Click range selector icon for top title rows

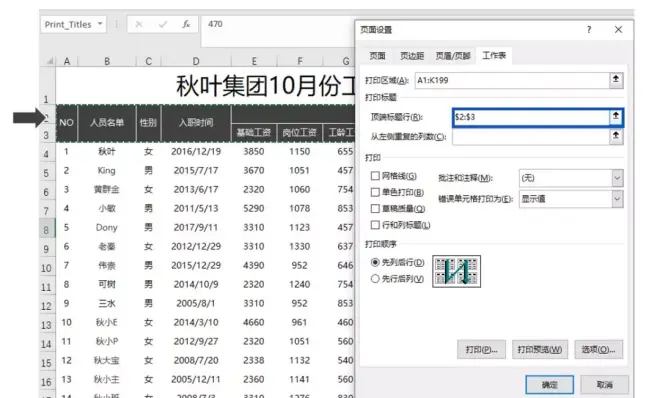pyautogui.click(x=616, y=117)
